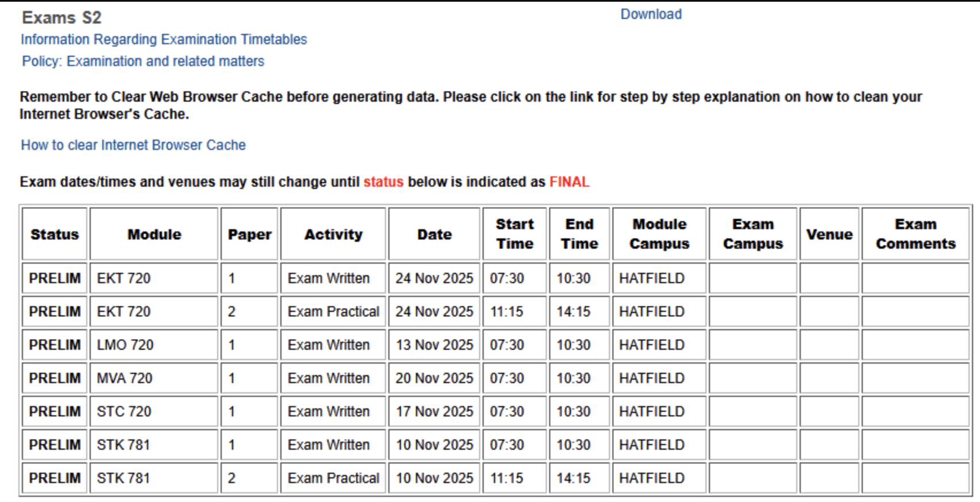Image resolution: width=980 pixels, height=502 pixels.
Task: Click the Module column header
Action: pyautogui.click(x=154, y=234)
